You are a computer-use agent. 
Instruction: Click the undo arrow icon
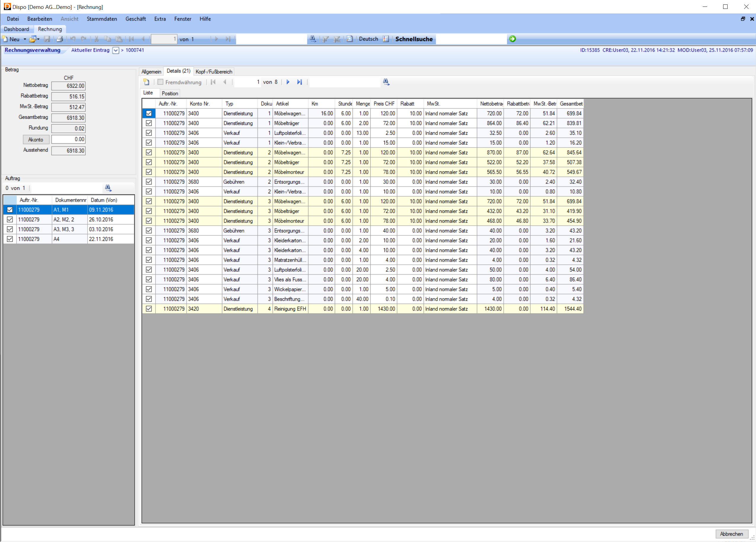point(73,39)
